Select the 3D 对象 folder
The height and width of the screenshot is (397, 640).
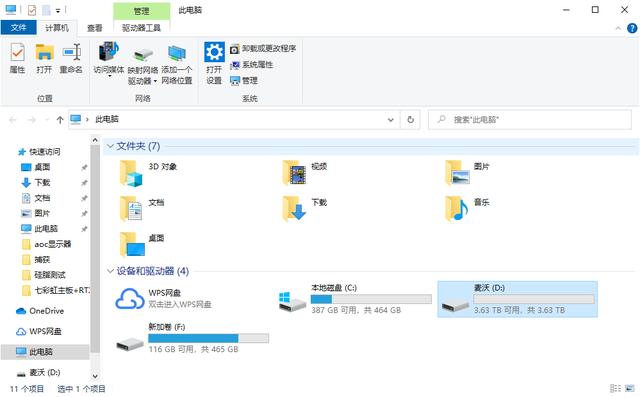tap(149, 173)
